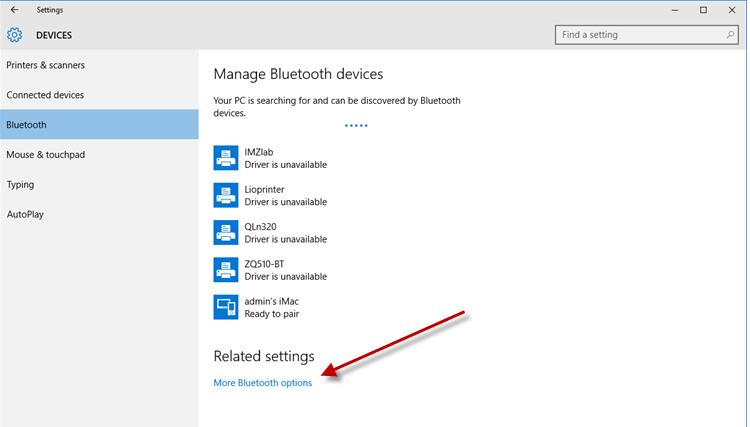Select Connected devices in sidebar

coord(45,95)
